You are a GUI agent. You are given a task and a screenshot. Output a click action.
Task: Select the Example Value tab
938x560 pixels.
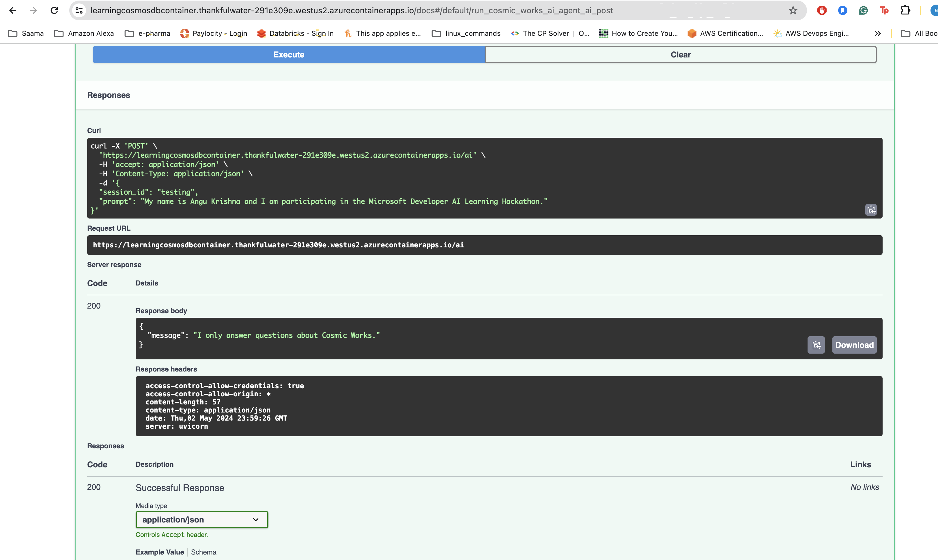160,552
